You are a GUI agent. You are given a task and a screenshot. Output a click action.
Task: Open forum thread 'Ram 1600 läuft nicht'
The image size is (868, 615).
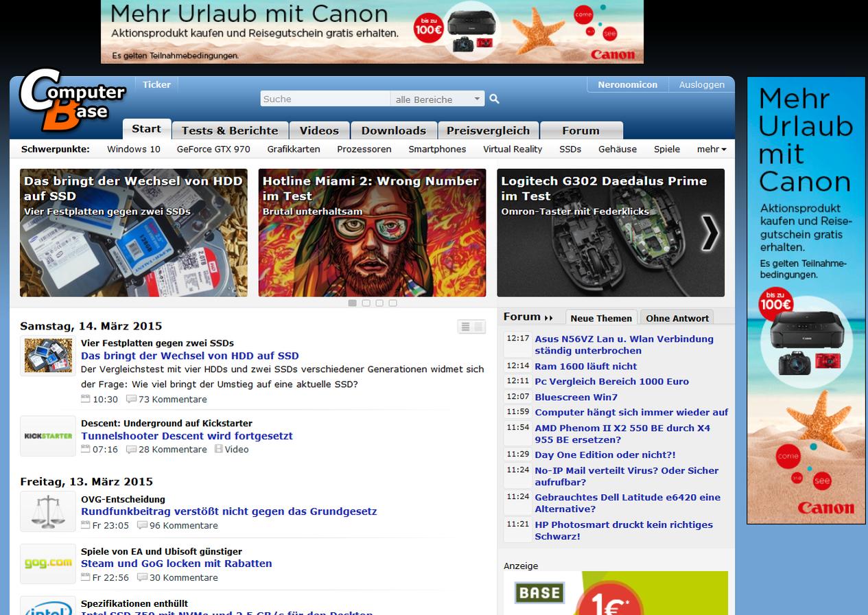click(586, 367)
